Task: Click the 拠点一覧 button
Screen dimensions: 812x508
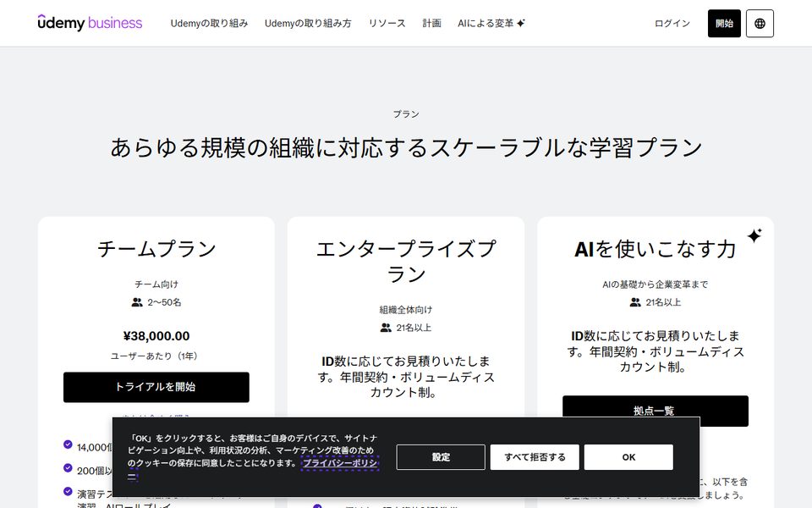Action: point(655,411)
